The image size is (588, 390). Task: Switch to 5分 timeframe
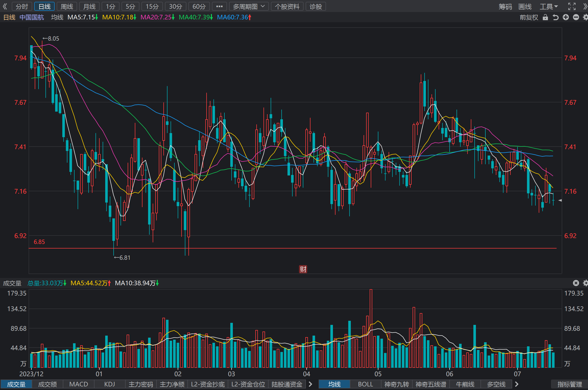(130, 6)
